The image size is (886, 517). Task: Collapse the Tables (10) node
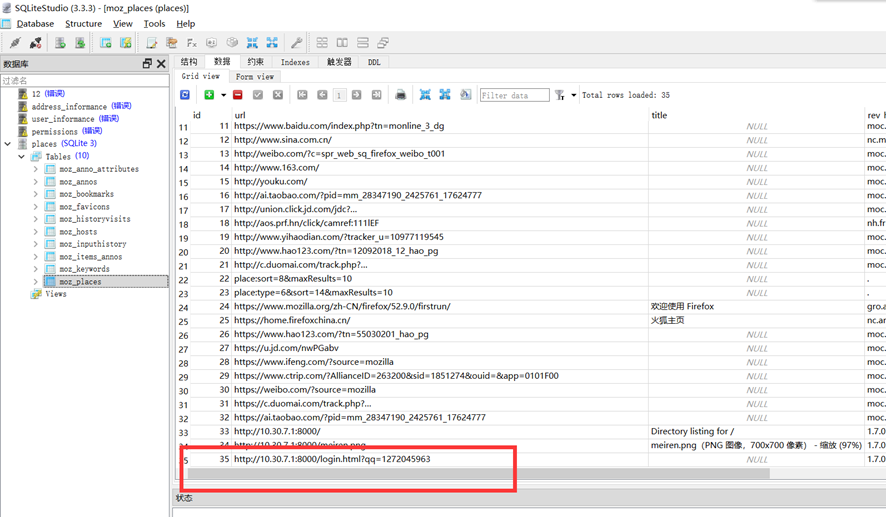22,157
